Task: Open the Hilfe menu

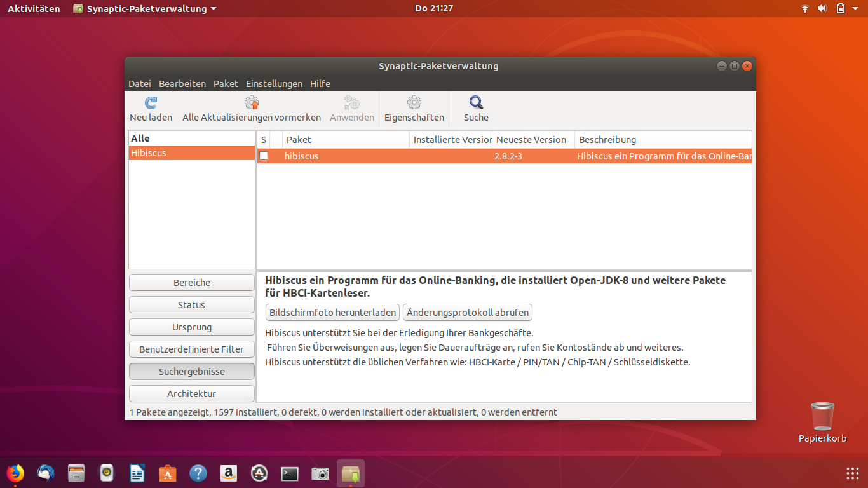Action: pos(320,84)
